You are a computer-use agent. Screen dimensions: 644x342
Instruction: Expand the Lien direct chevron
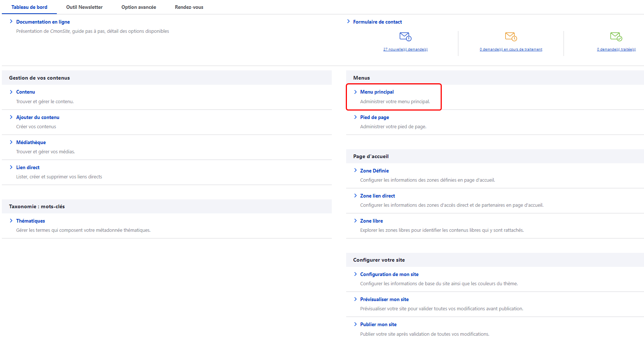pyautogui.click(x=11, y=167)
